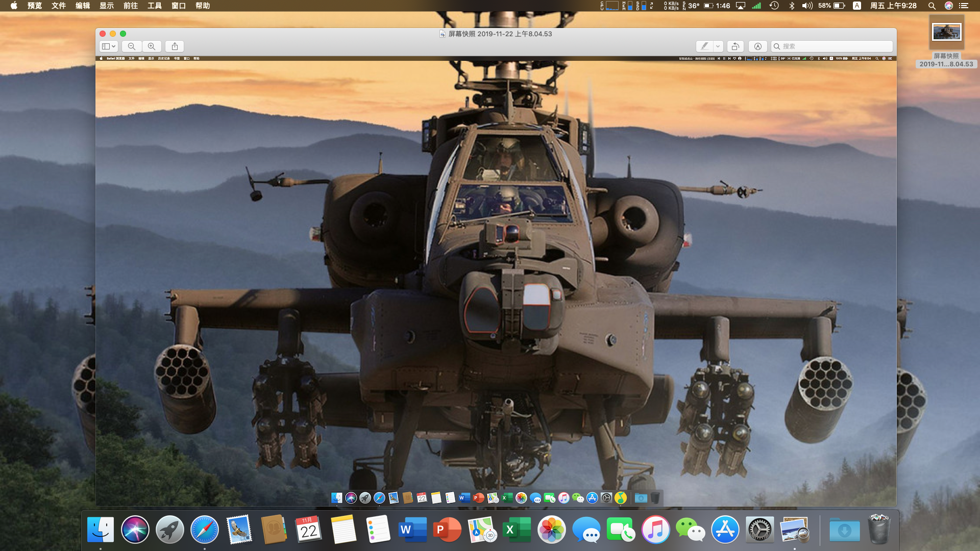The height and width of the screenshot is (551, 980).
Task: Open WeChat from the Dock
Action: point(690,530)
